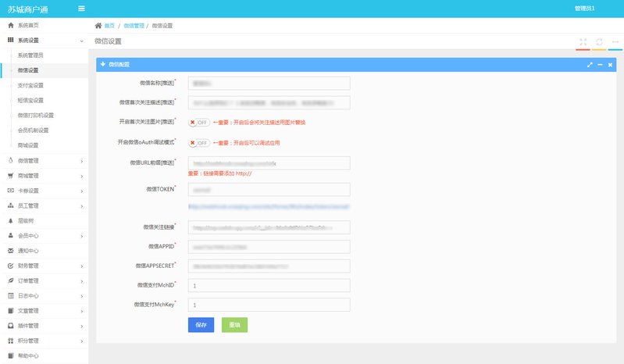
Task: Collapse the 微信配置 panel with minus icon
Action: [600, 64]
